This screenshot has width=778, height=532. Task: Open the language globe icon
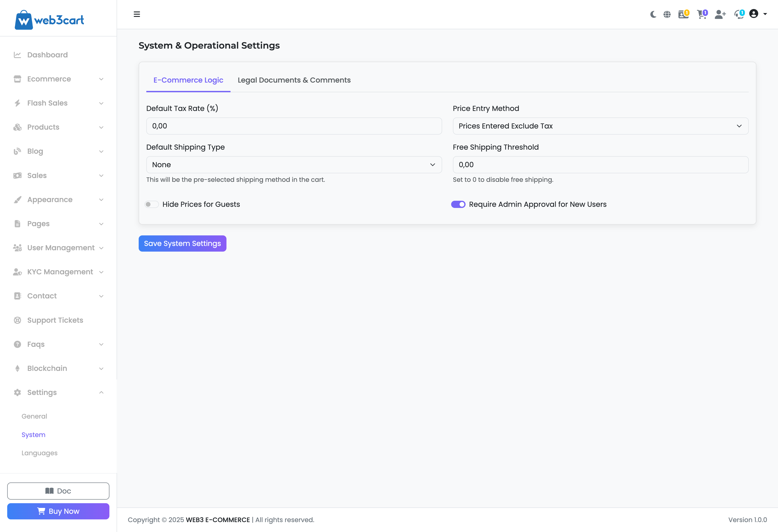click(667, 14)
